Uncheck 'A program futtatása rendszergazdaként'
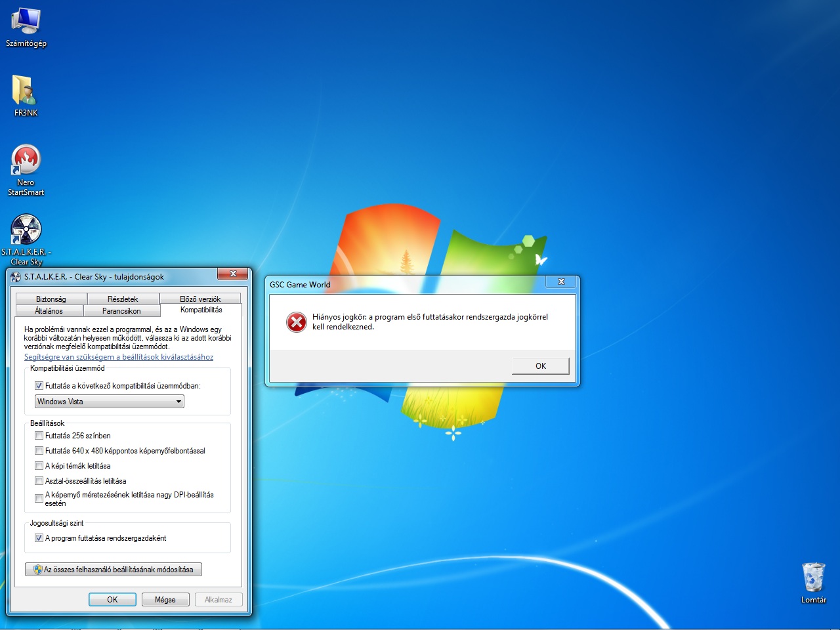This screenshot has width=840, height=630. [39, 538]
